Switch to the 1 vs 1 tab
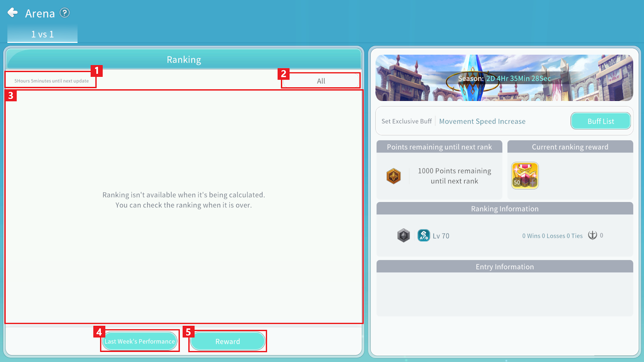This screenshot has height=362, width=644. click(x=42, y=34)
